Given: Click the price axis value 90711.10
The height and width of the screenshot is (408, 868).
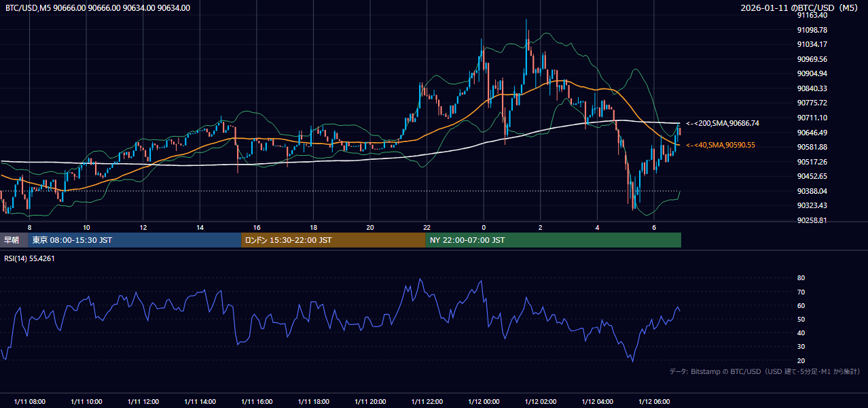Looking at the screenshot, I should 812,118.
